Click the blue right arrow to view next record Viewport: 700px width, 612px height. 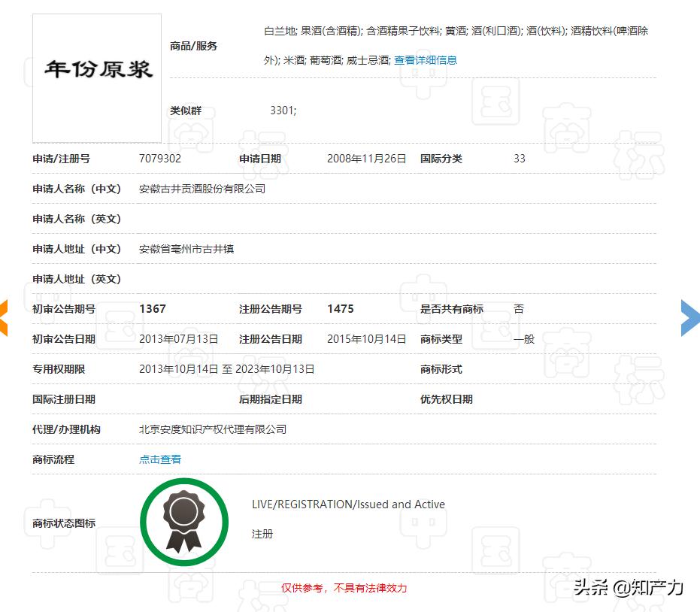click(689, 318)
